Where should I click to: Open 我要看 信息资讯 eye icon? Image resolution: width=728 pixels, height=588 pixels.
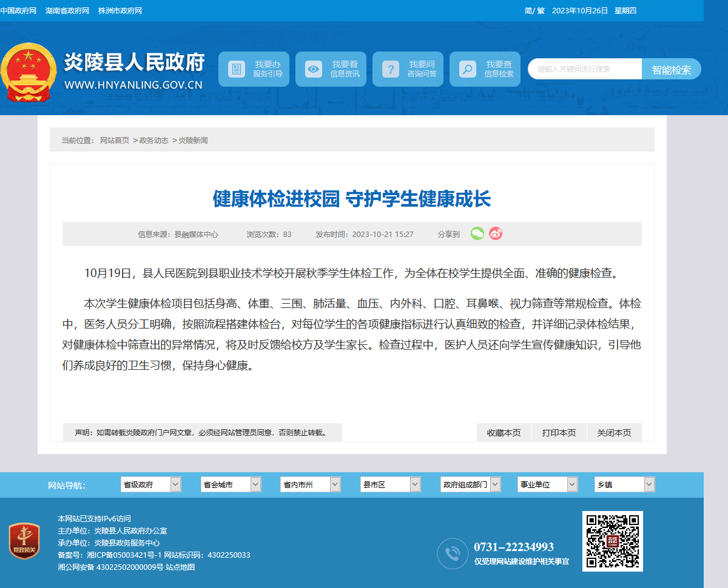(314, 69)
